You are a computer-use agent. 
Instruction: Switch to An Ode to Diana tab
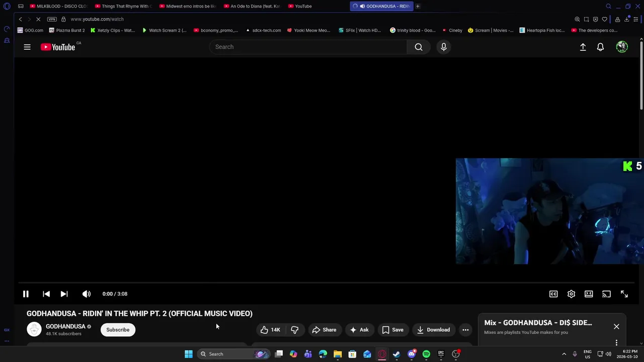click(252, 6)
